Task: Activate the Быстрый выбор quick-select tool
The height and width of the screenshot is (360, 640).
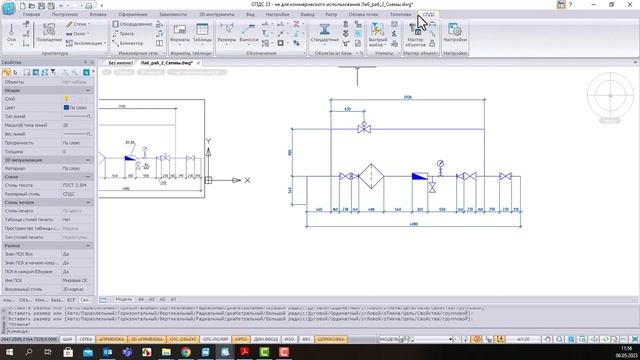Action: [x=378, y=33]
